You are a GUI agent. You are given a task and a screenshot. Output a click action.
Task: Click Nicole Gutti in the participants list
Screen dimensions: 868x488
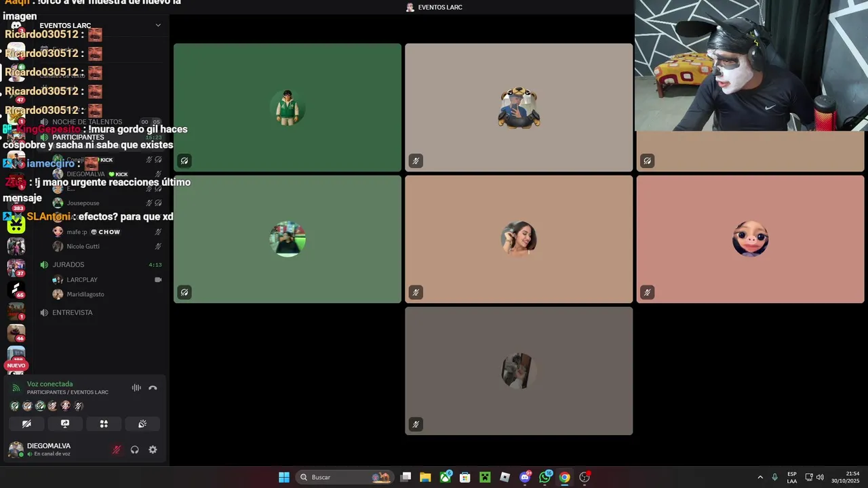(x=83, y=246)
